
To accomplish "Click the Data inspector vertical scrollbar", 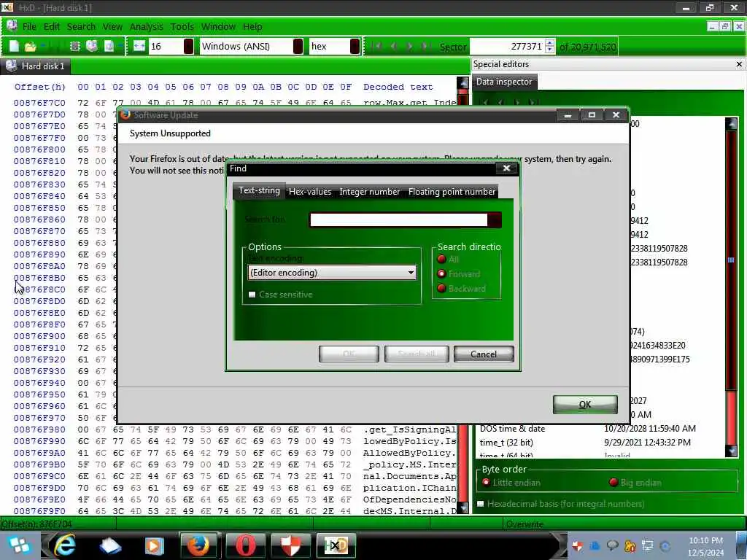I will coord(731,287).
